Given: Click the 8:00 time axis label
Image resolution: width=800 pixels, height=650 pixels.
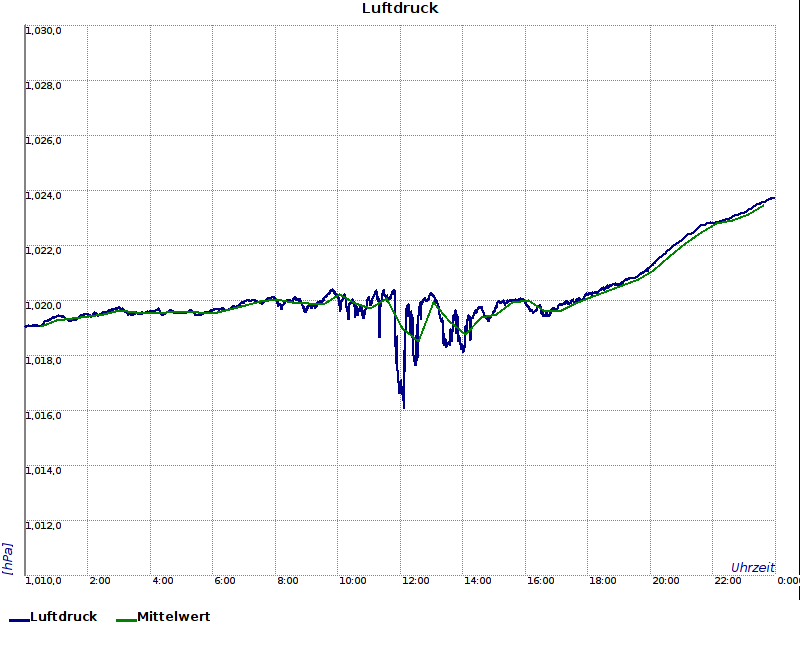Looking at the screenshot, I should [288, 581].
